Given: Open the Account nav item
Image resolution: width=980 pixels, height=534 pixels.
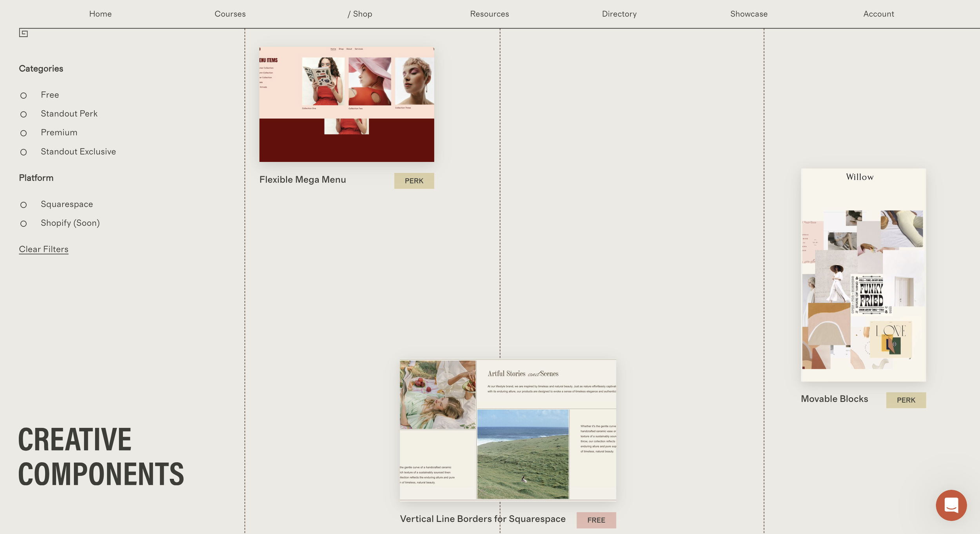Looking at the screenshot, I should [x=878, y=14].
